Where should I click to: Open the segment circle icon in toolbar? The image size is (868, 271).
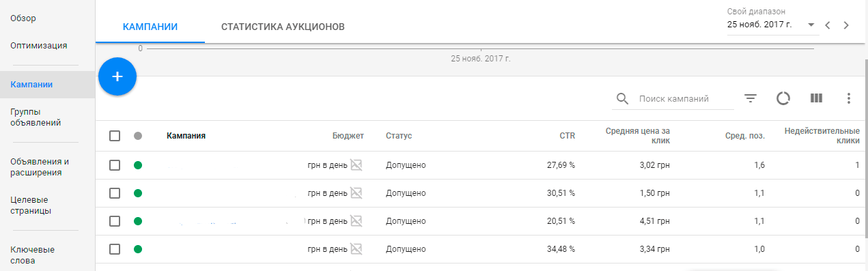point(783,98)
